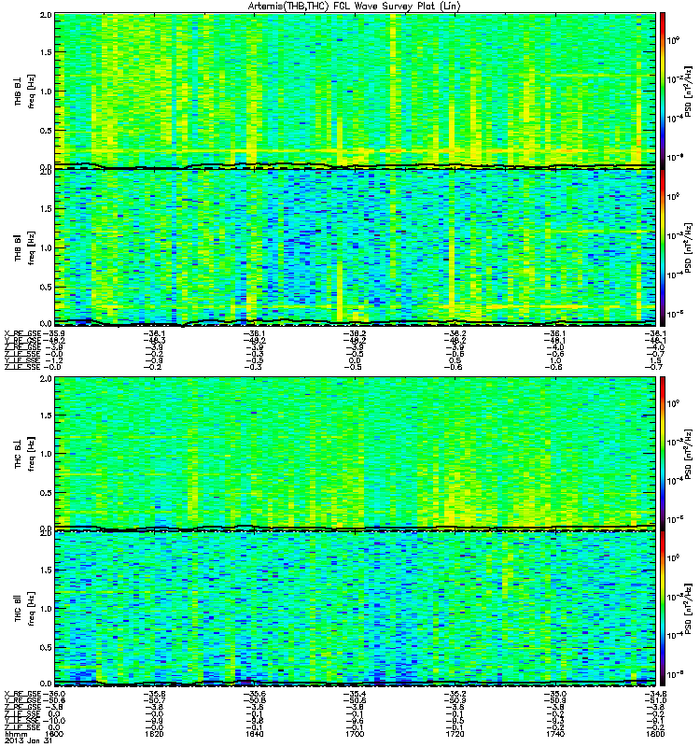This screenshot has height=747, width=700.
Task: Click the '2.0' frequency tick of the THC B⊥ panel
Action: click(46, 379)
